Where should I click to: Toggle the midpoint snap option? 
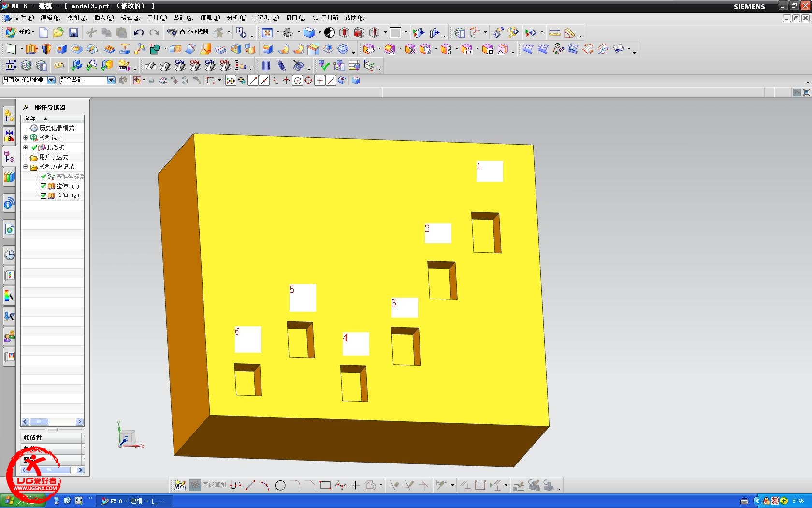(x=264, y=81)
